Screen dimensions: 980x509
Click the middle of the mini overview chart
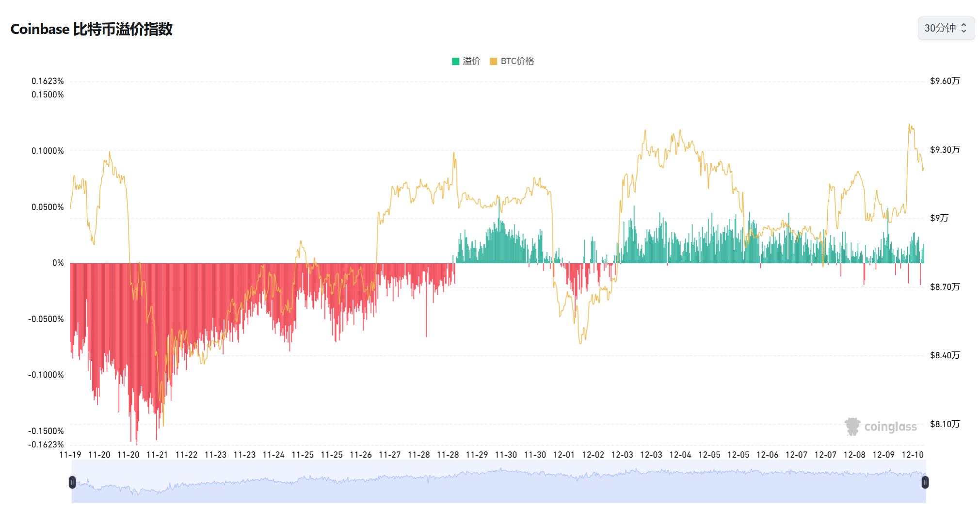pyautogui.click(x=498, y=482)
